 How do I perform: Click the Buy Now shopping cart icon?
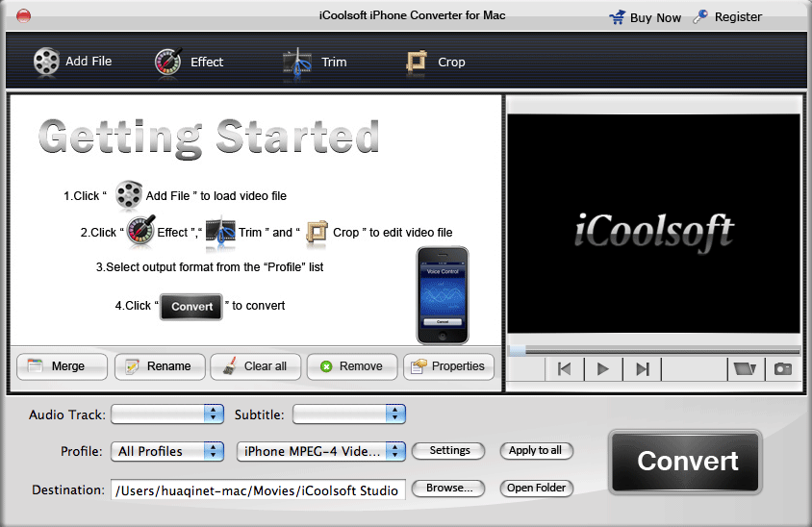[618, 17]
